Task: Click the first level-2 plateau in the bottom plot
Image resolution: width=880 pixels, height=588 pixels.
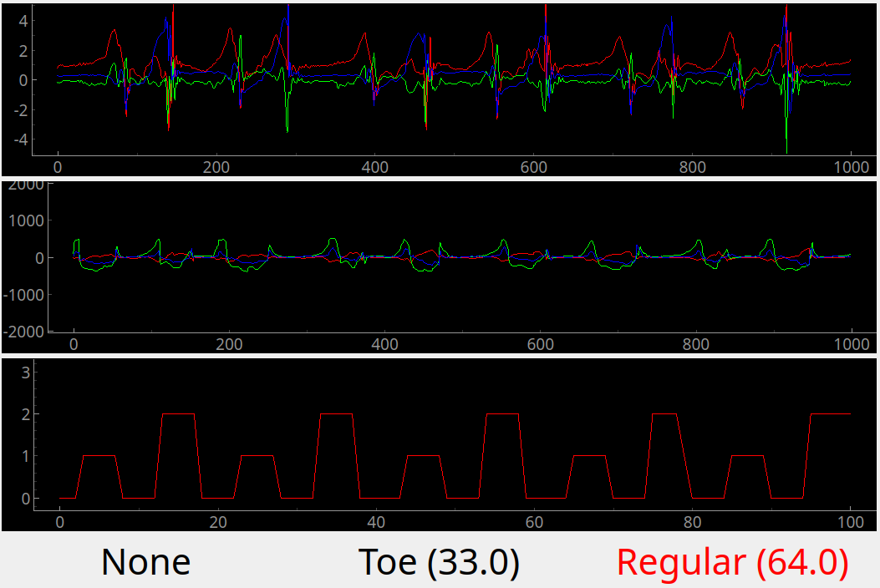Action: pyautogui.click(x=178, y=413)
